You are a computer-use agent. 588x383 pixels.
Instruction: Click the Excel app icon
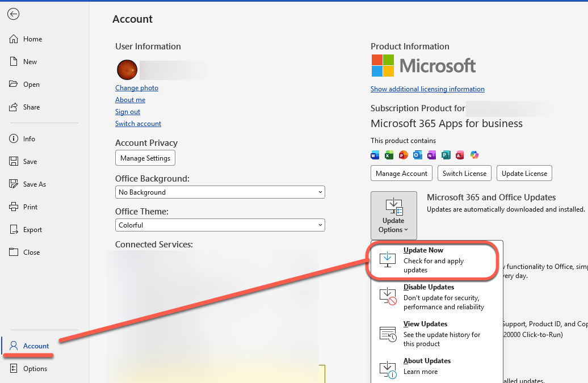pyautogui.click(x=389, y=155)
